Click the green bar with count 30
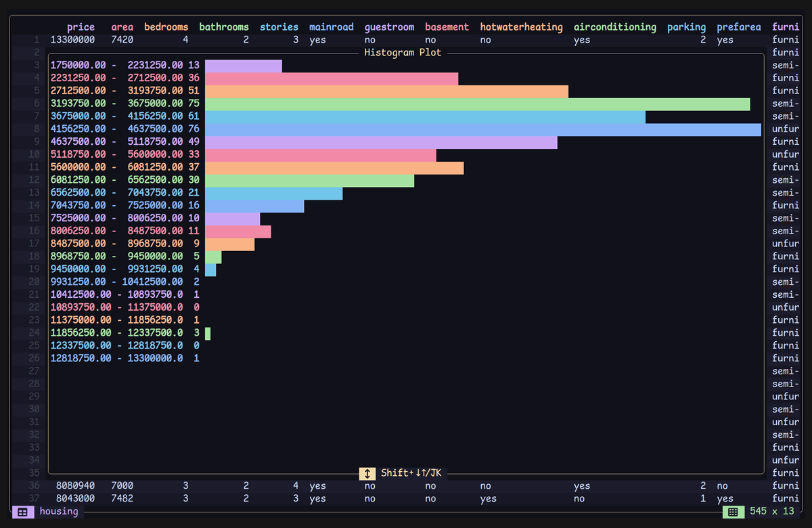The height and width of the screenshot is (528, 812). click(x=309, y=180)
